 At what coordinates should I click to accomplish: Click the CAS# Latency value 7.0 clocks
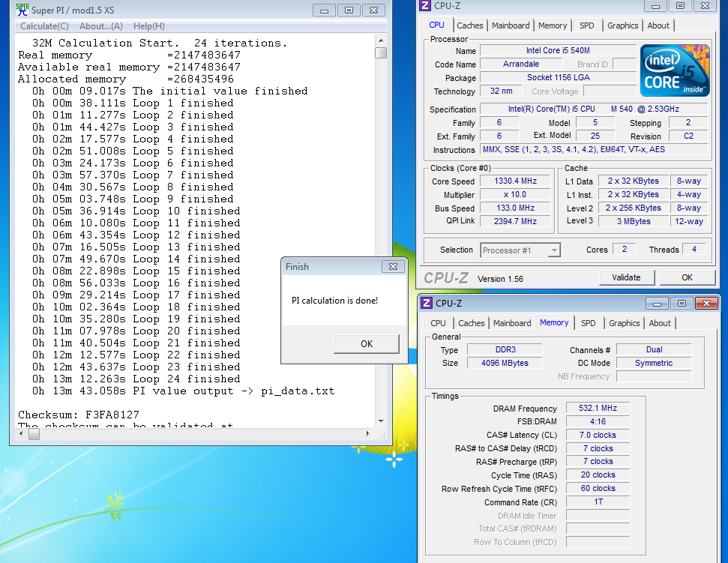pyautogui.click(x=598, y=435)
